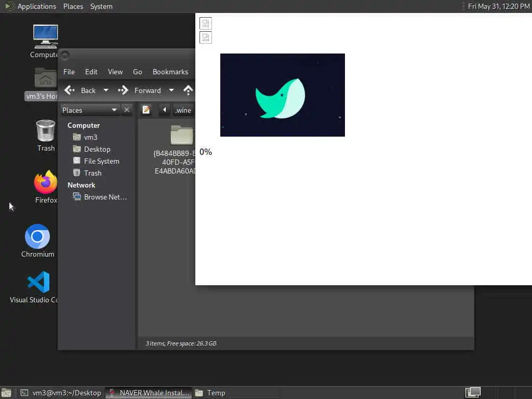Open the Places sidebar selector dropdown

click(90, 110)
